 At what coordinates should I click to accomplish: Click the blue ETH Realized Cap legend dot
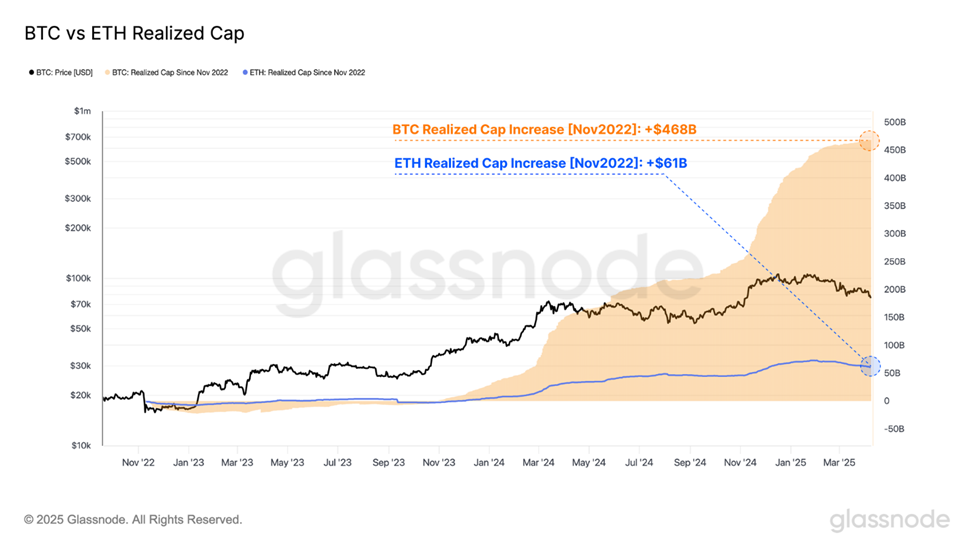(x=246, y=73)
